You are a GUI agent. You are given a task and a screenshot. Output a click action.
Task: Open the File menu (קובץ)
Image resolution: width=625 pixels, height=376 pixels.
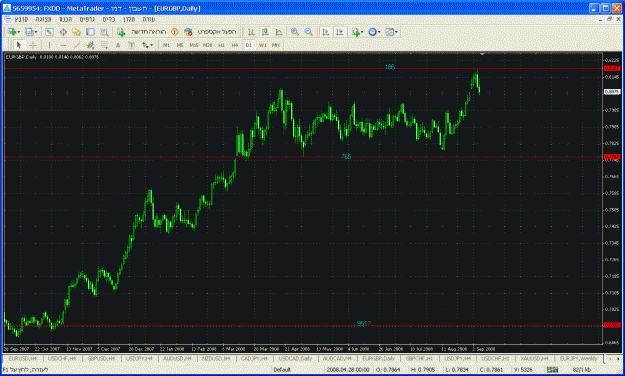(21, 19)
